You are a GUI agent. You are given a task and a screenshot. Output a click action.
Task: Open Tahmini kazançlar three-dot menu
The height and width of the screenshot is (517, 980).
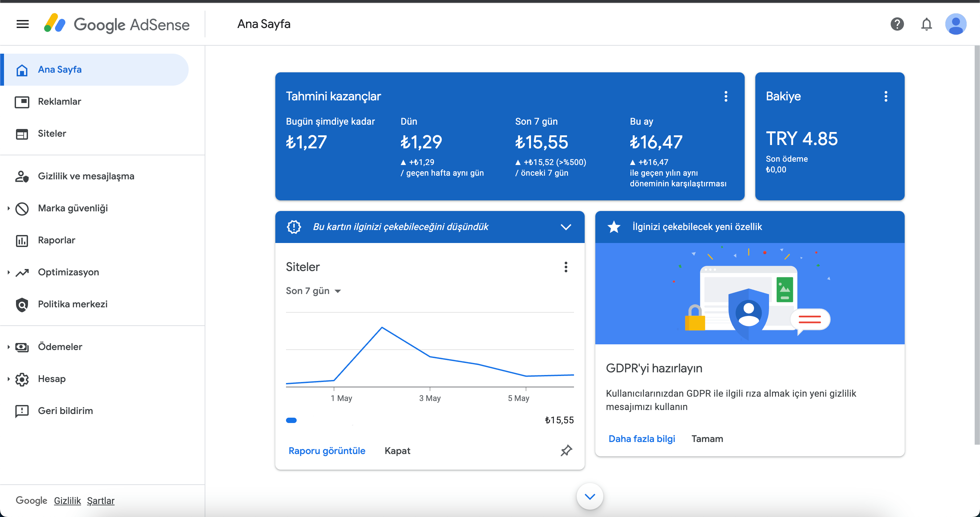725,96
